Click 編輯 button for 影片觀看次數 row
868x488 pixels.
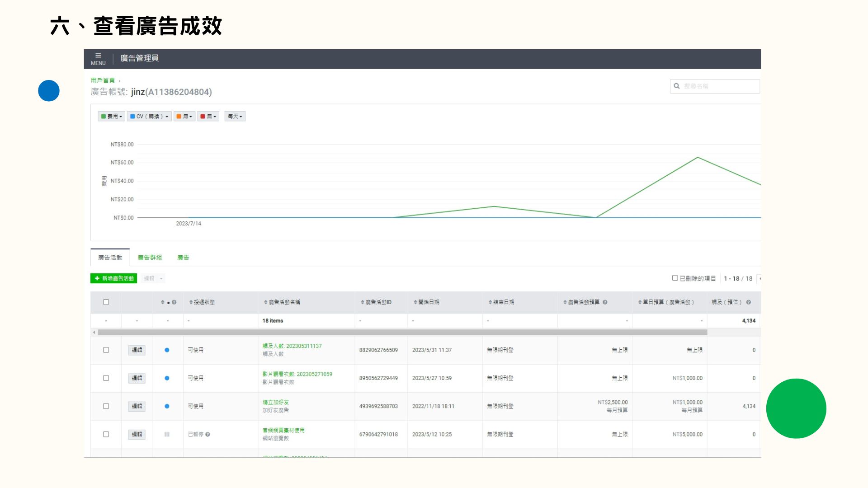[137, 378]
